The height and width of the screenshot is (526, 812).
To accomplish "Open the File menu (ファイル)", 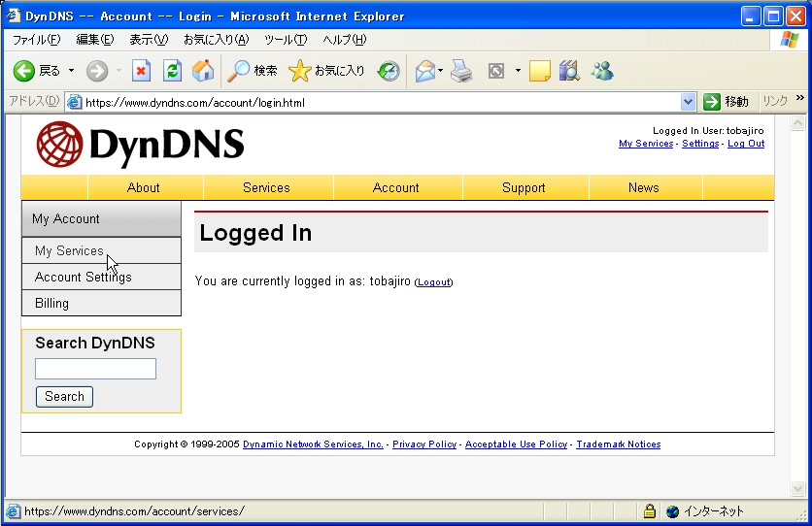I will tap(36, 40).
